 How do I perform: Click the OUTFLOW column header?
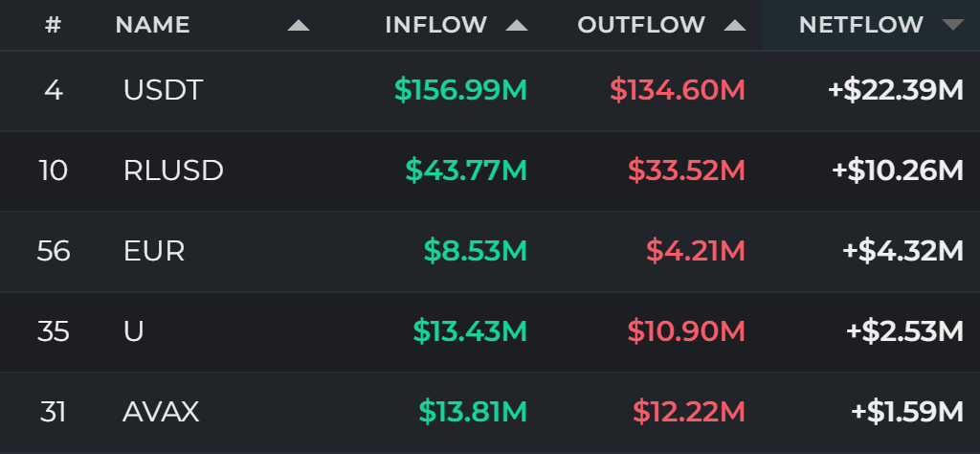tap(641, 25)
